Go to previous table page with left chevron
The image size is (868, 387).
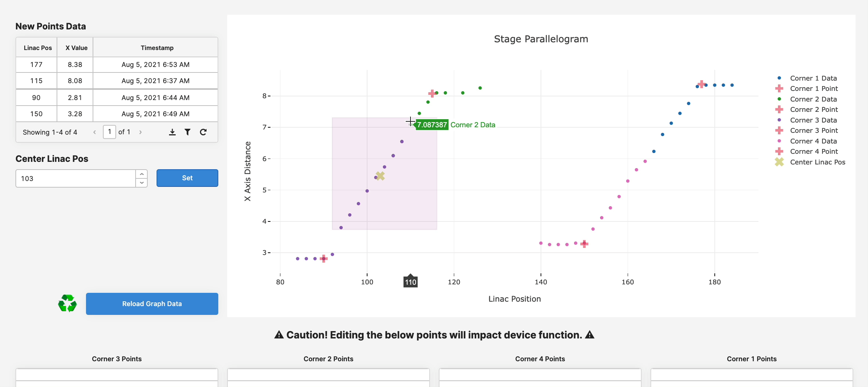point(94,132)
